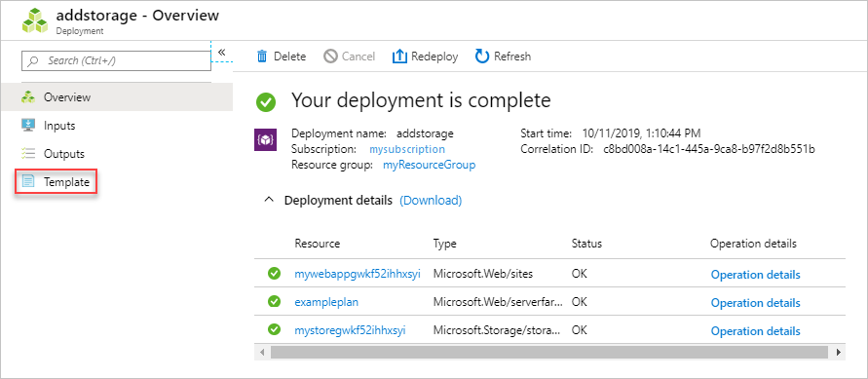This screenshot has width=868, height=379.
Task: Click green check icon for exampleplan row
Action: tap(274, 301)
